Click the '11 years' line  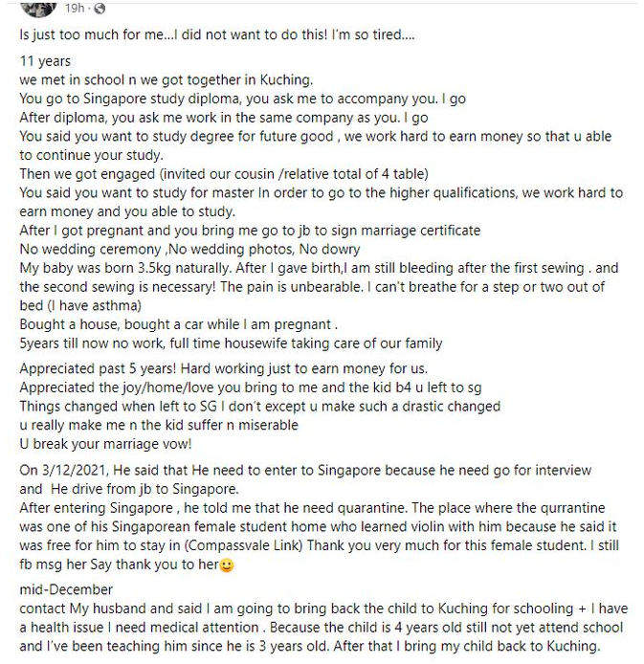(45, 61)
